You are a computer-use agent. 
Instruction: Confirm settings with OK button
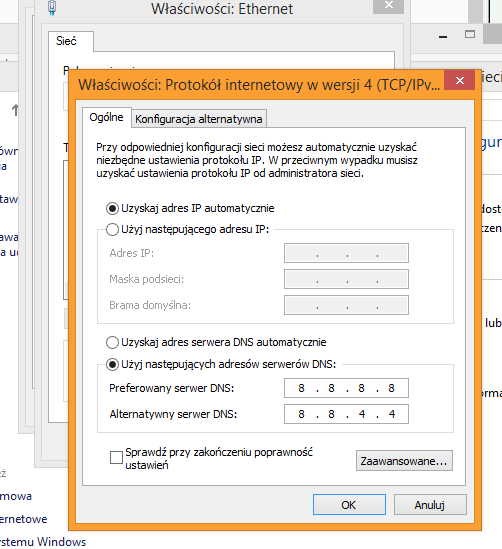point(349,505)
